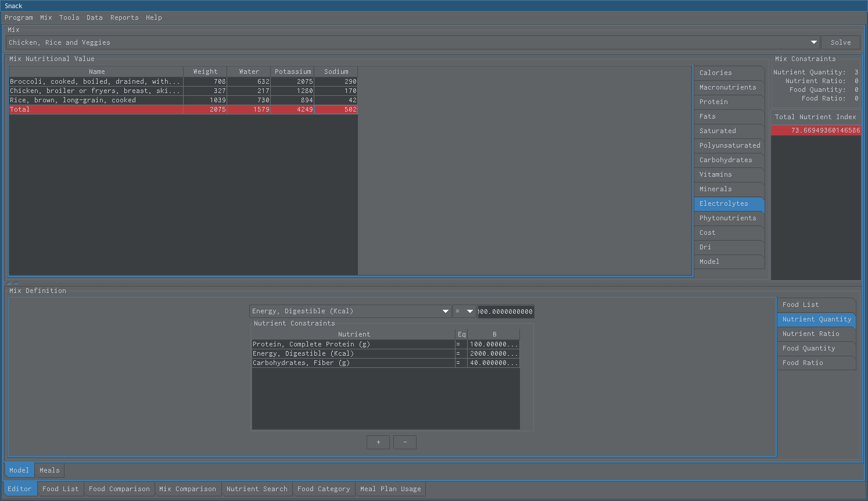The width and height of the screenshot is (868, 501).
Task: Switch to the Carbohydrates tab
Action: pos(729,160)
